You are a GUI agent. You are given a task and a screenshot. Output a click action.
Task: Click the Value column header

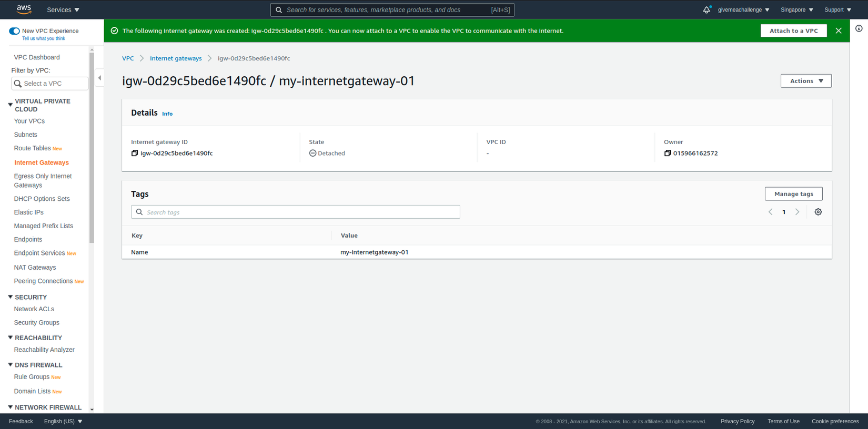tap(349, 236)
